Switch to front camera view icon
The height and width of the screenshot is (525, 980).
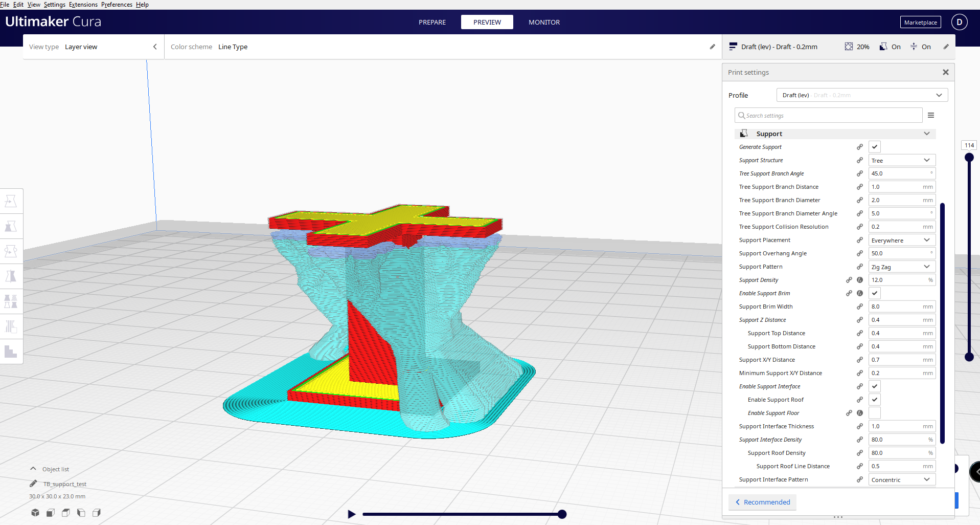51,513
